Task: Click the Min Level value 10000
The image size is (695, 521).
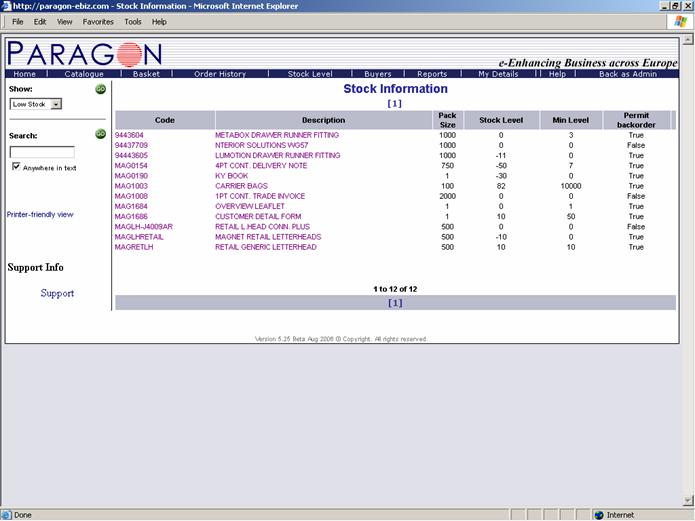Action: click(571, 186)
